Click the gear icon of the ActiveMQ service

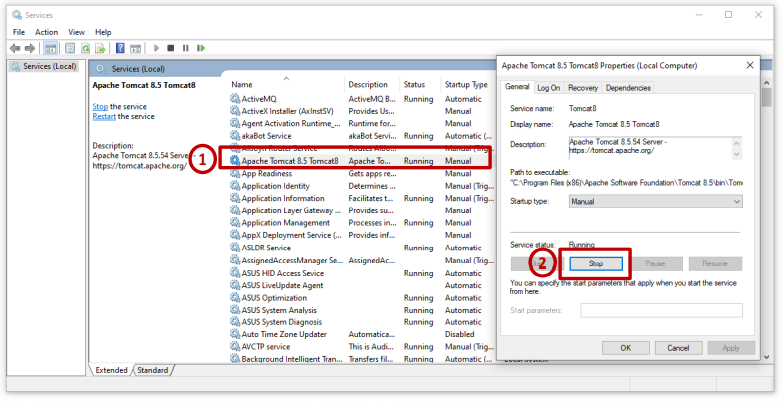point(235,99)
